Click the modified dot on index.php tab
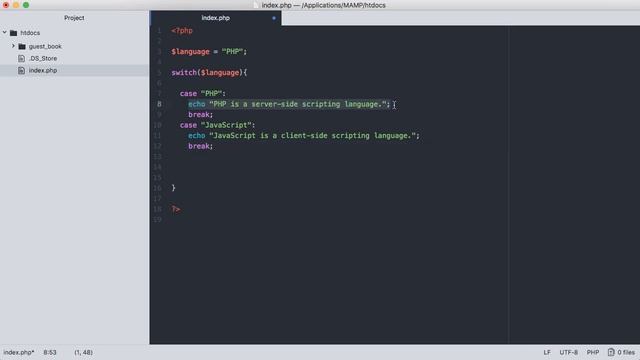This screenshot has width=640, height=360. 274,18
